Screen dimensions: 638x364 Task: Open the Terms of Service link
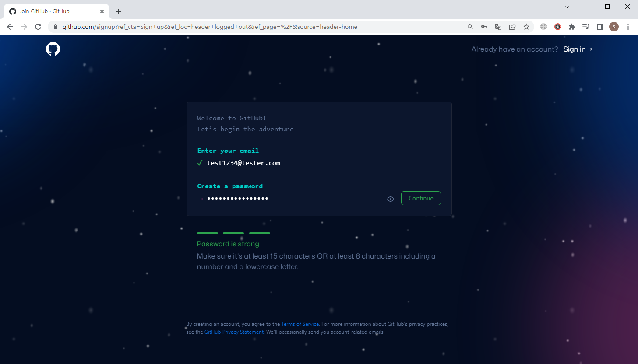coord(300,324)
